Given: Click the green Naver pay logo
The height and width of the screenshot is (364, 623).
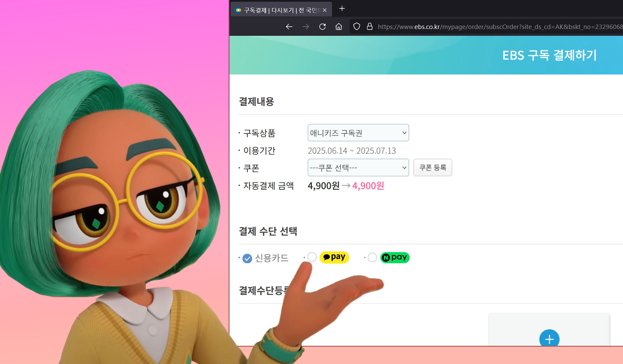Looking at the screenshot, I should point(395,257).
